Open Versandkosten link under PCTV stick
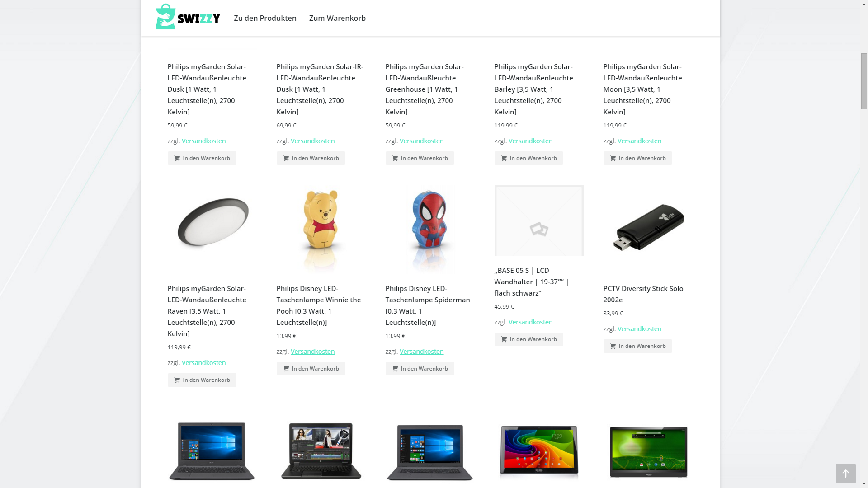Image resolution: width=868 pixels, height=488 pixels. [639, 329]
